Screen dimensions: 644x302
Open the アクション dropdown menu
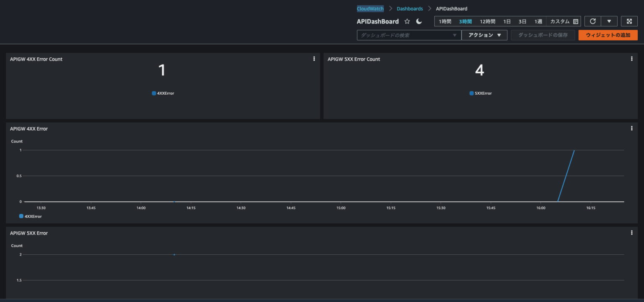[484, 35]
